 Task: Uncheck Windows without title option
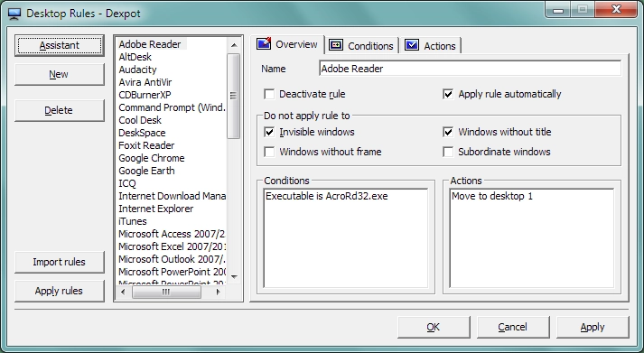point(448,132)
